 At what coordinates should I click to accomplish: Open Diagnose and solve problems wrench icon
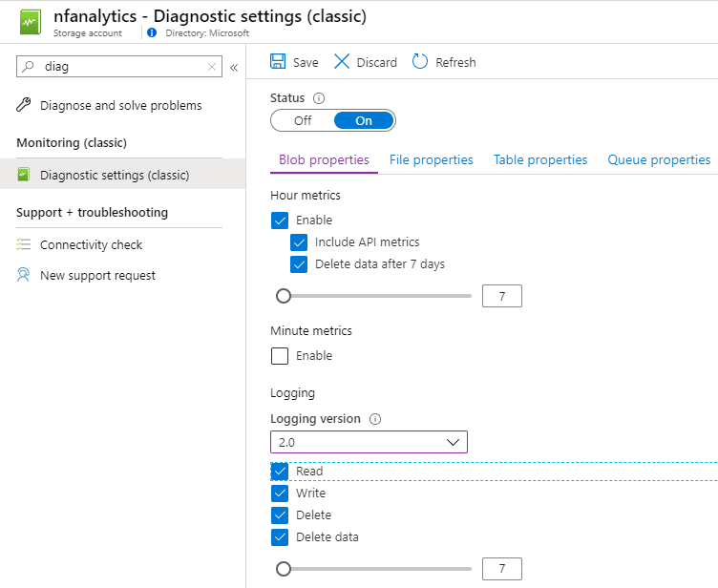click(x=23, y=105)
